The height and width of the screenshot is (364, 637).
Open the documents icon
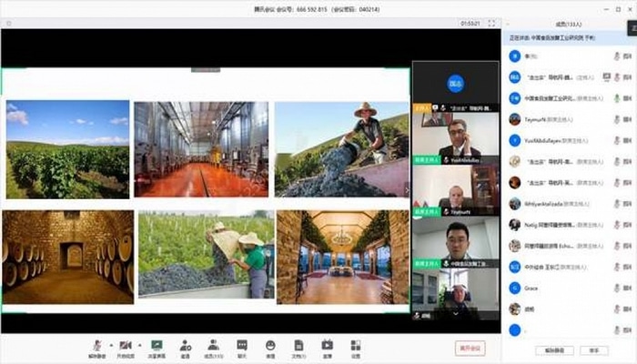pos(298,346)
